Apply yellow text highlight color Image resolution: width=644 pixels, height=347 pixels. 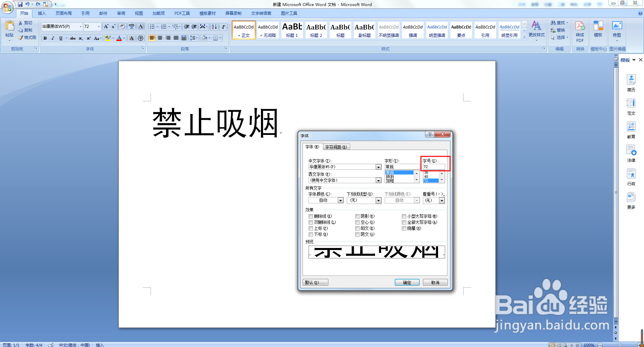107,38
